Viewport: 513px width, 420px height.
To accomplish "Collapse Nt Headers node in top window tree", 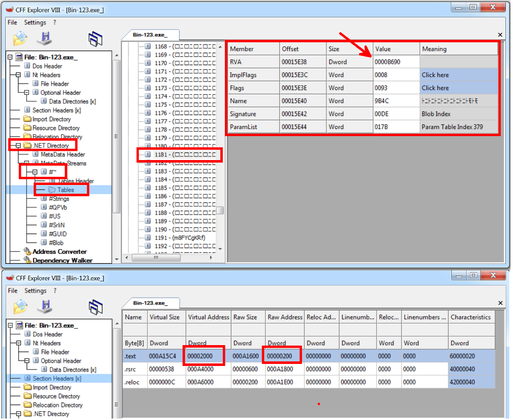I will pyautogui.click(x=19, y=75).
